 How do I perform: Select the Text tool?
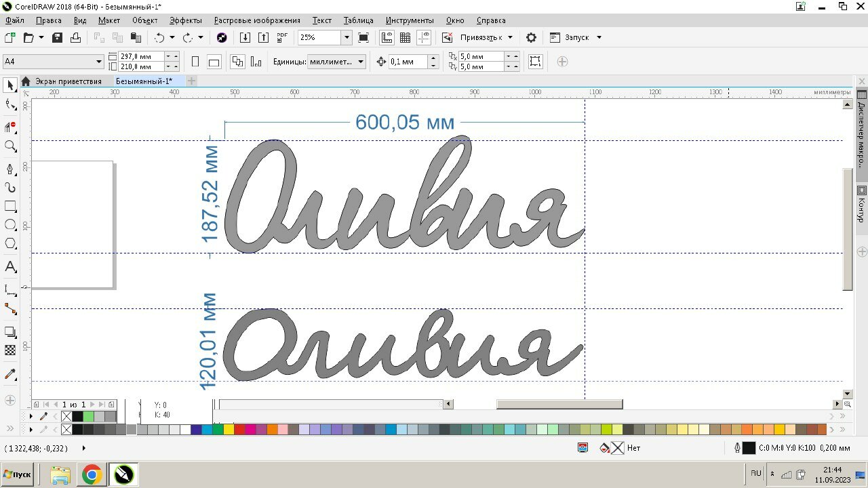click(x=10, y=267)
